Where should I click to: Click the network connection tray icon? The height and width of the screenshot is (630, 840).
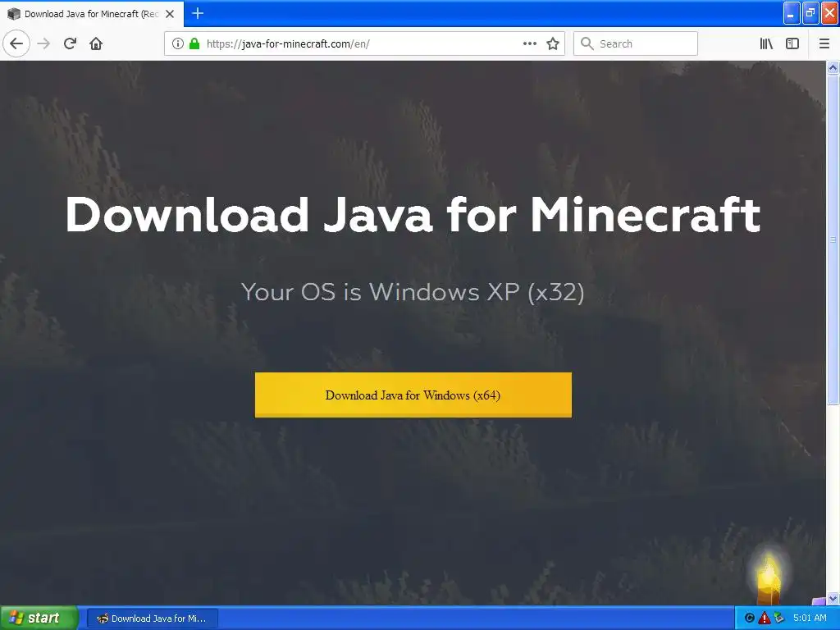(778, 618)
